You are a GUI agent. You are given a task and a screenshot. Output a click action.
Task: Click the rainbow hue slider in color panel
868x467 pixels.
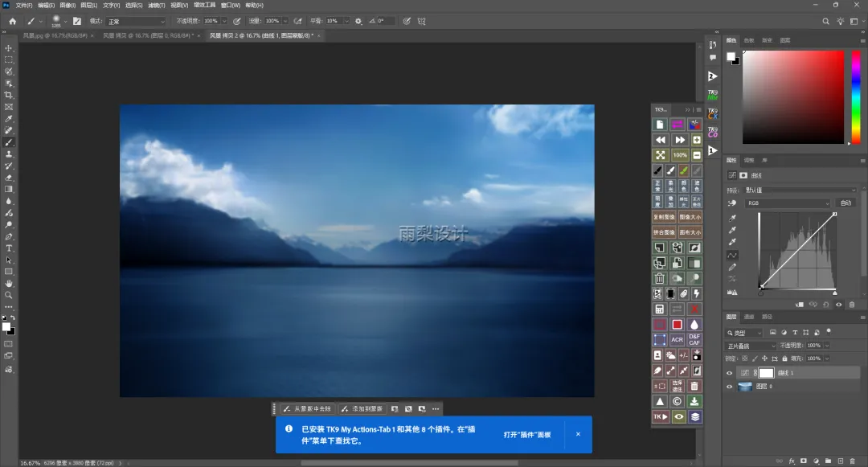tap(855, 96)
